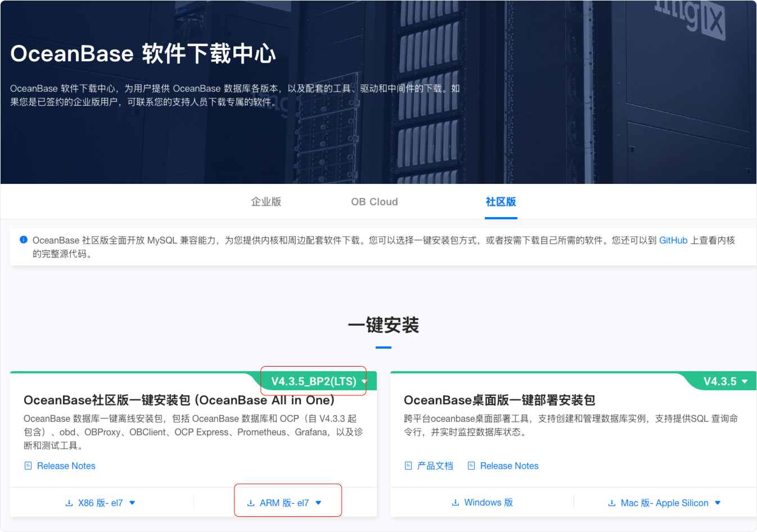Viewport: 757px width, 532px height.
Task: Switch to the OB Cloud tab
Action: coord(374,201)
